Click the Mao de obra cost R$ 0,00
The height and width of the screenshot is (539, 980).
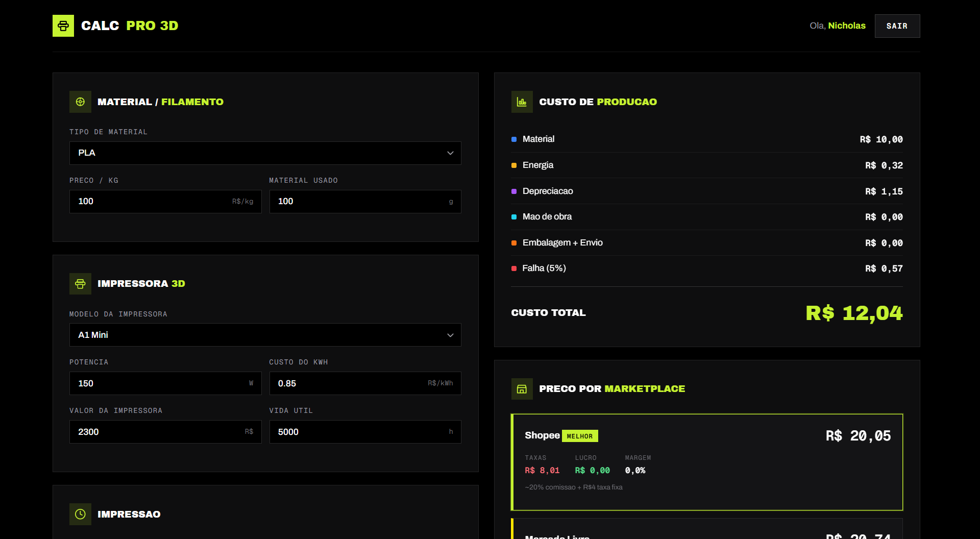point(884,217)
